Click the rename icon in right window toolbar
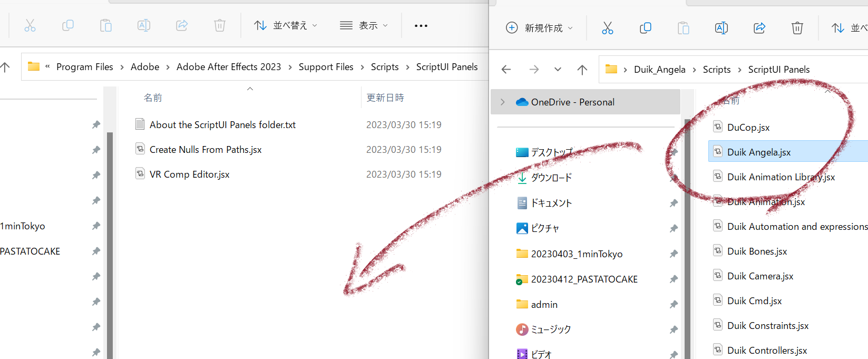This screenshot has width=868, height=359. pyautogui.click(x=721, y=28)
